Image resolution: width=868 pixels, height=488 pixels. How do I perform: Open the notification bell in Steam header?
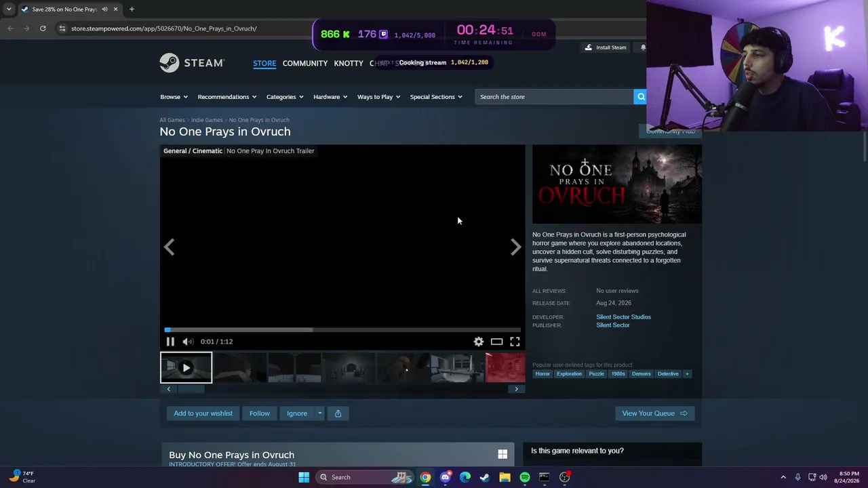(643, 47)
